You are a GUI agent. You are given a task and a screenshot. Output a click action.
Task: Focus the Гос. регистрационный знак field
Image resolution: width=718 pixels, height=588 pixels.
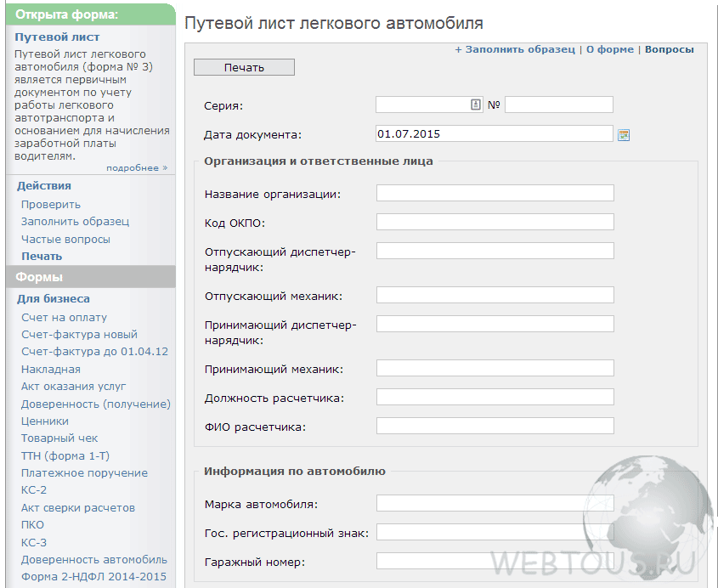pos(495,532)
